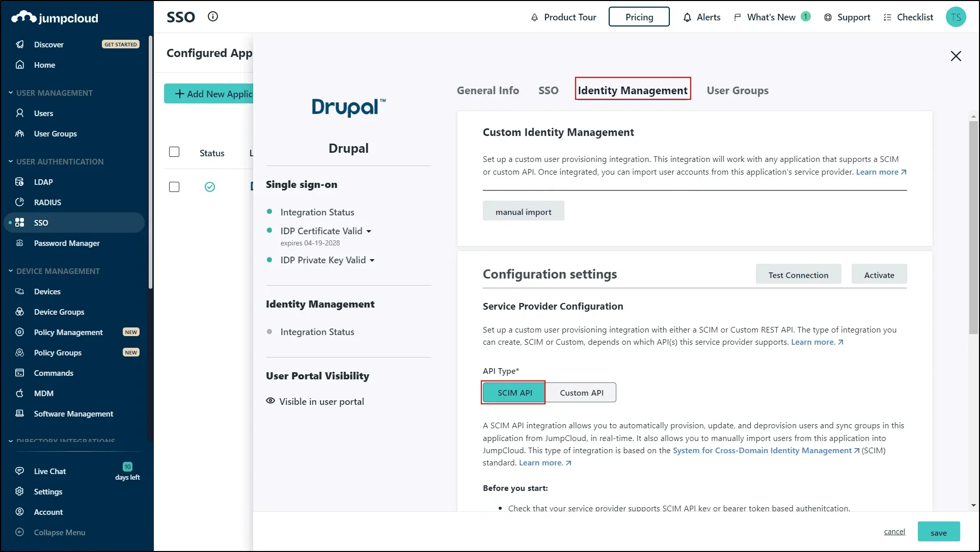Collapse USER AUTHENTICATION section

click(x=11, y=161)
